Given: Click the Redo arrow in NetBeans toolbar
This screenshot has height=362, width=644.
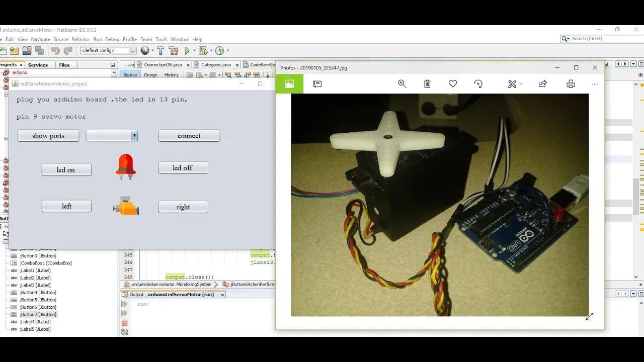Looking at the screenshot, I should tap(68, 51).
